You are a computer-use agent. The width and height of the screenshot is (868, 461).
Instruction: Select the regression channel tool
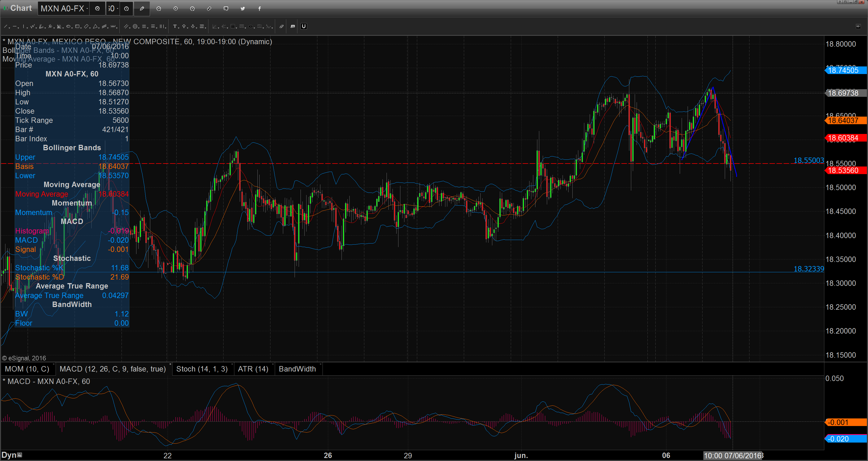click(104, 26)
